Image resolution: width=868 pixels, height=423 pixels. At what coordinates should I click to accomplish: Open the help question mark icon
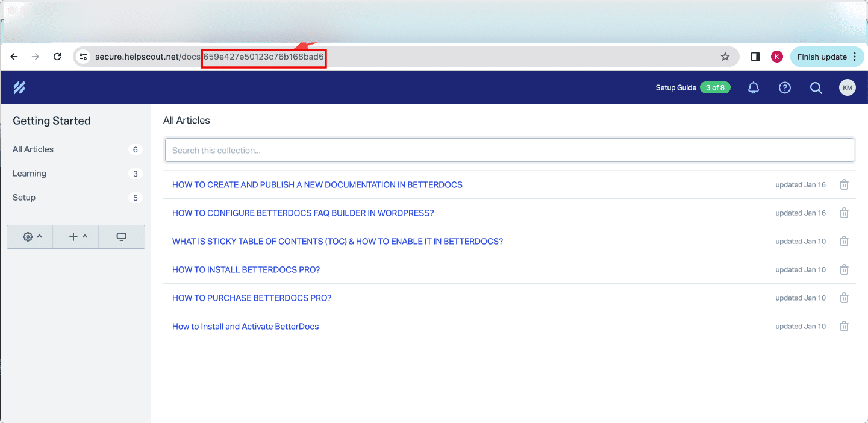click(784, 88)
